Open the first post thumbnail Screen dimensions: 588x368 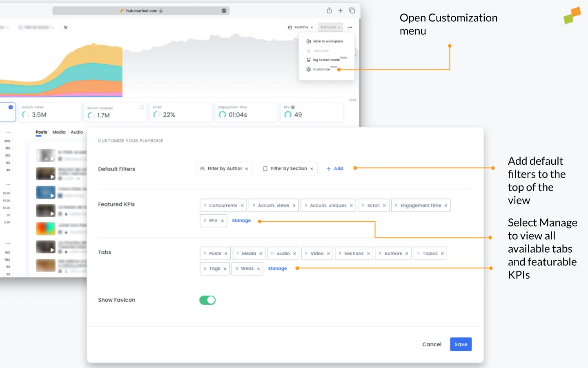(x=45, y=155)
